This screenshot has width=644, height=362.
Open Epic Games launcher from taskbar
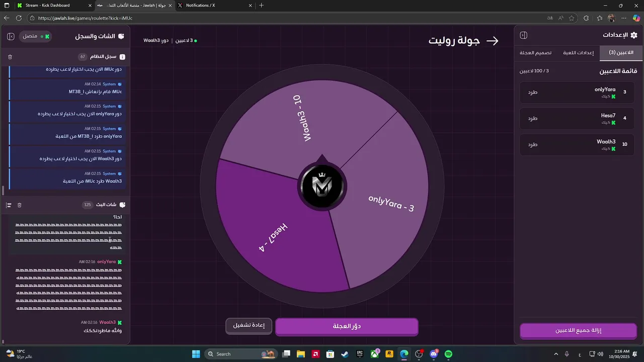click(x=360, y=354)
